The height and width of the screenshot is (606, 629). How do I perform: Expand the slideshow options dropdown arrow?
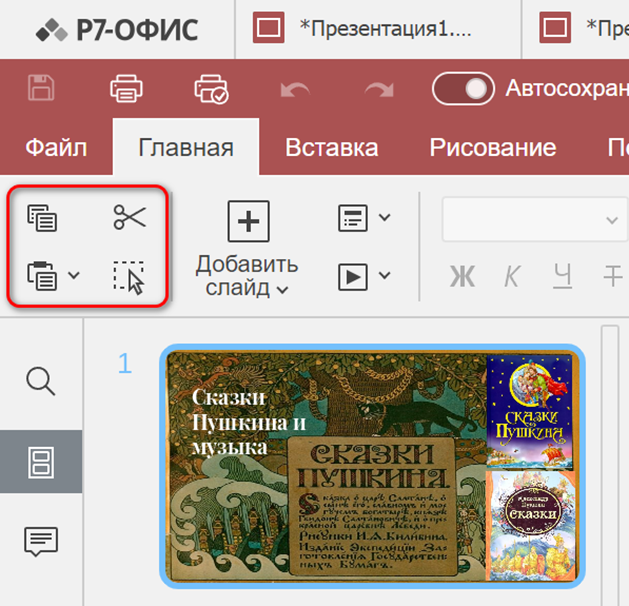click(x=384, y=275)
